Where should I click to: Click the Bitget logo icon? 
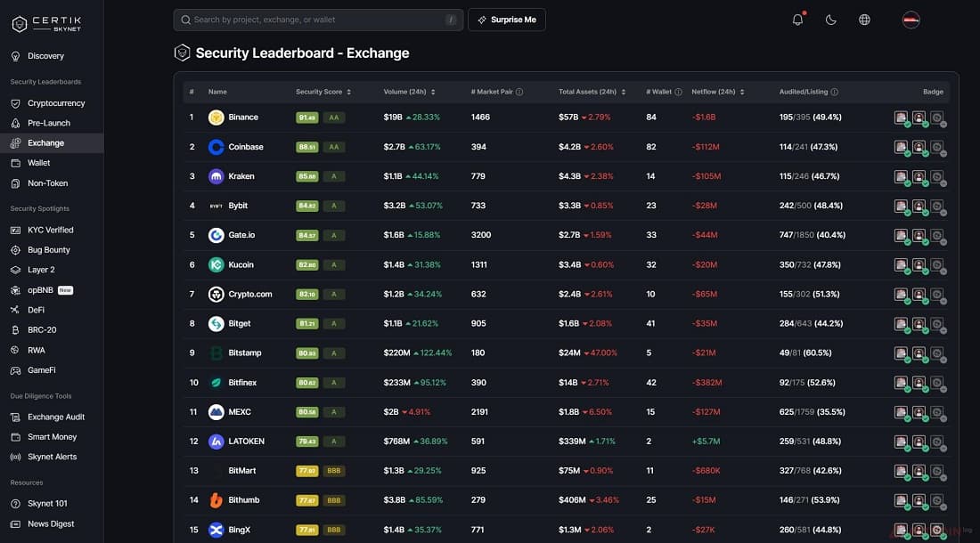pyautogui.click(x=216, y=323)
